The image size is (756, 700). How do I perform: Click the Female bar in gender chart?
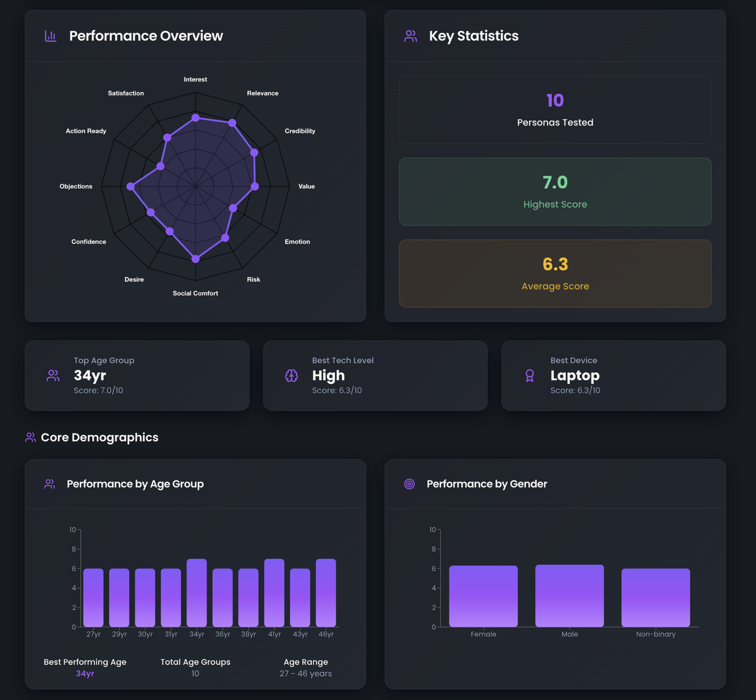click(483, 596)
